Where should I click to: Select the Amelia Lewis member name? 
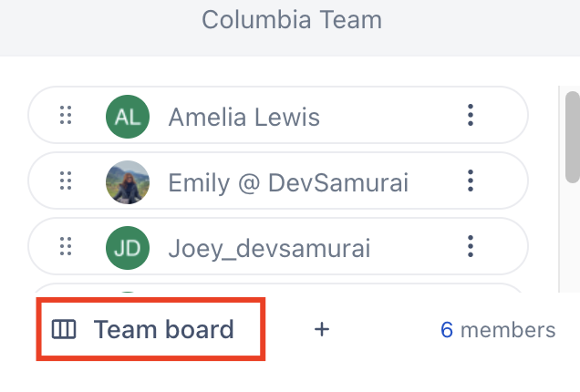pos(244,117)
